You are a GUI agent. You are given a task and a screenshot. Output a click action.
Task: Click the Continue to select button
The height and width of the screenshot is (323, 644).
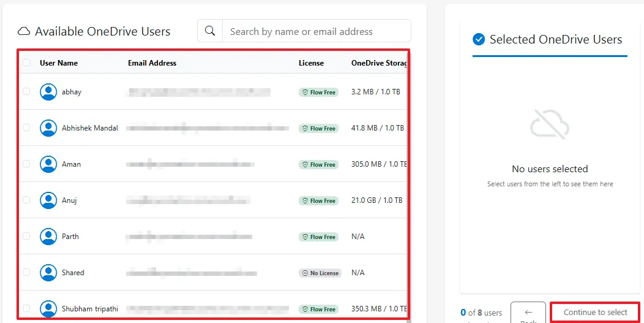[x=595, y=313]
